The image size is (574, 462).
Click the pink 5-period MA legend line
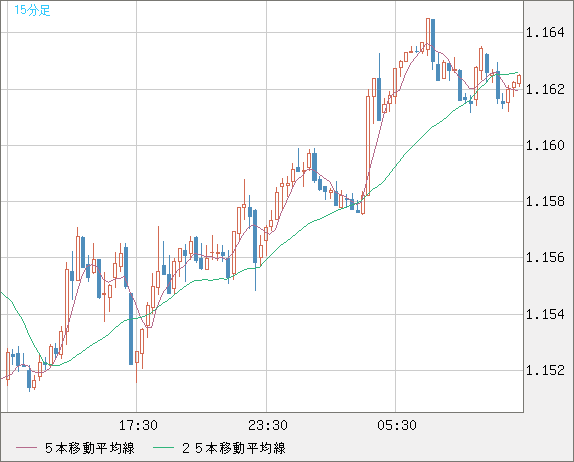point(26,448)
